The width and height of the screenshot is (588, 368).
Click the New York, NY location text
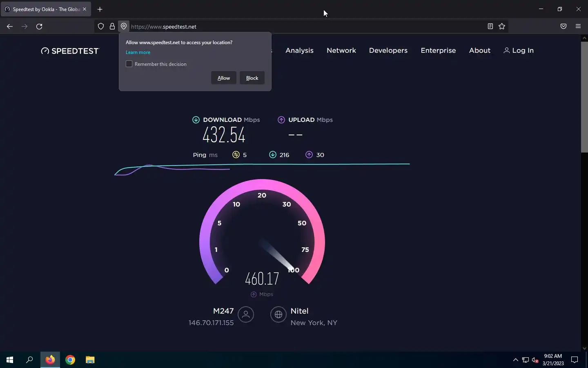pyautogui.click(x=314, y=323)
